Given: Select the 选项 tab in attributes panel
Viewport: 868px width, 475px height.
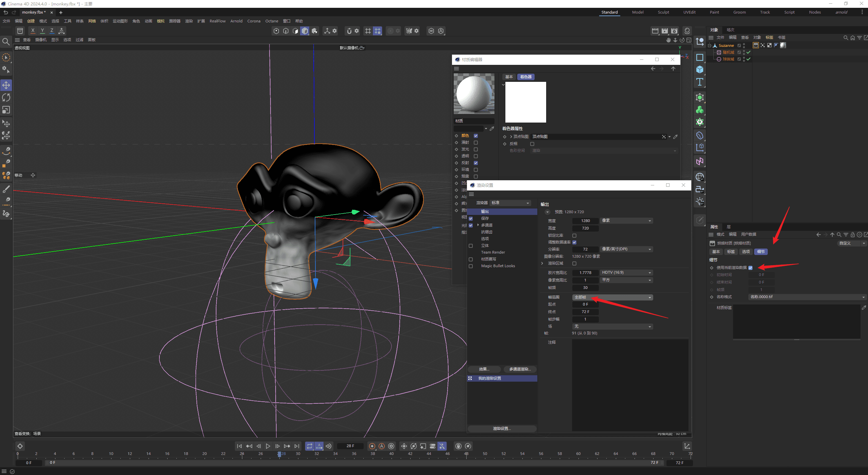Looking at the screenshot, I should [746, 252].
